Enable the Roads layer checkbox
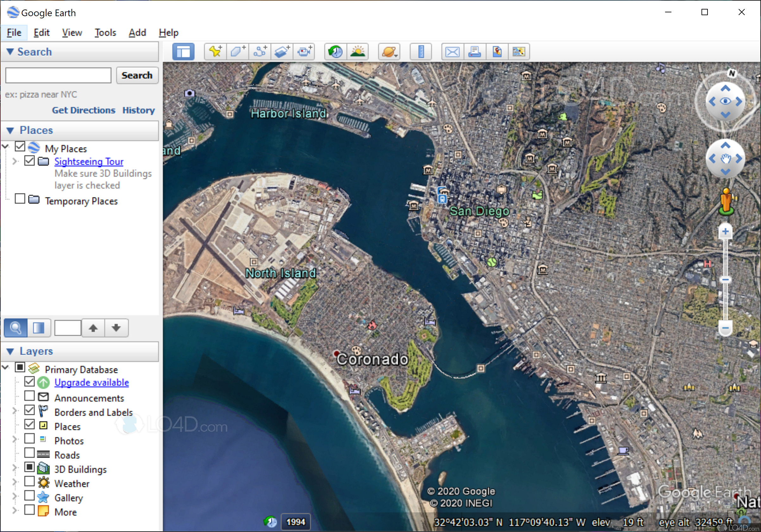The image size is (761, 532). [x=29, y=453]
